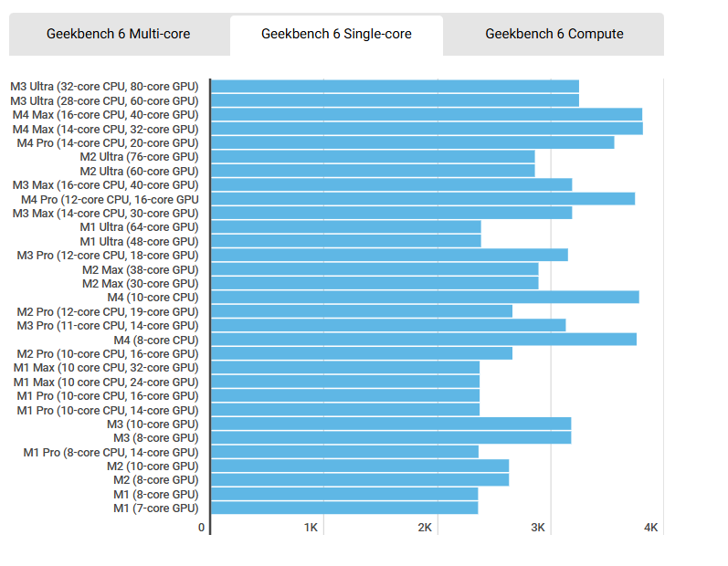The height and width of the screenshot is (566, 728).
Task: Click the M4 (8-core CPU) bar
Action: pyautogui.click(x=424, y=340)
